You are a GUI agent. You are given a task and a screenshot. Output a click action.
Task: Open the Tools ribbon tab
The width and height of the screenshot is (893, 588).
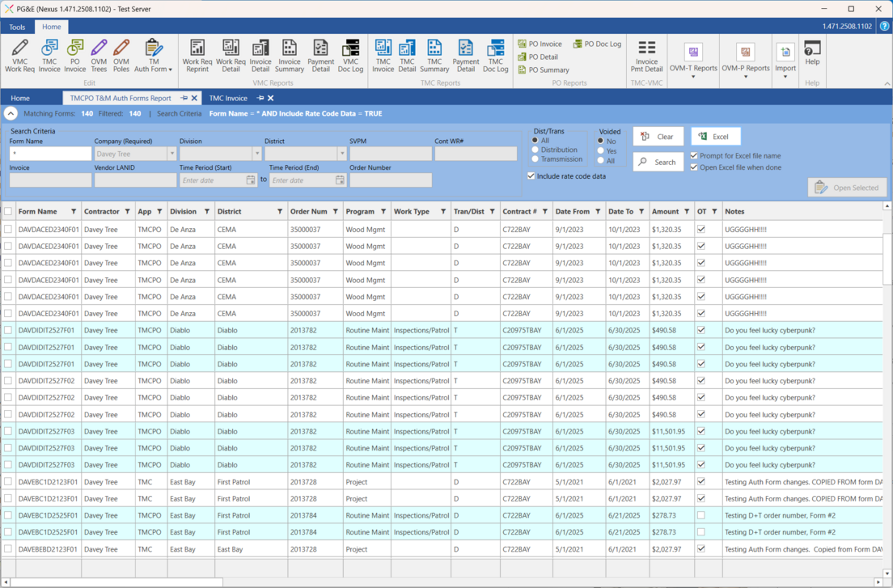click(x=17, y=27)
